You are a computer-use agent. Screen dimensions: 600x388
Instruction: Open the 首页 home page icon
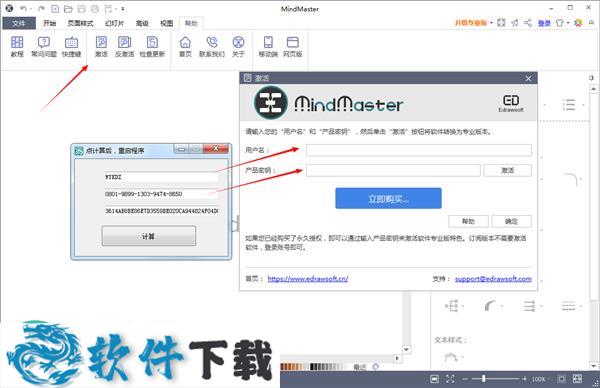tap(185, 46)
